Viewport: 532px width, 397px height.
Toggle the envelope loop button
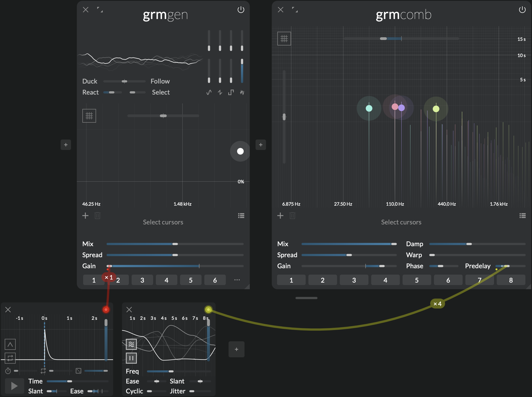tap(10, 358)
